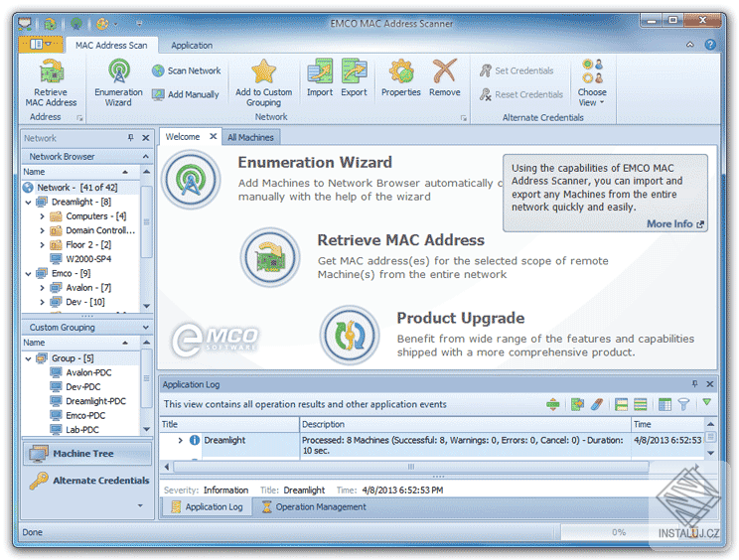739x560 pixels.
Task: Open the All Machines tab
Action: [x=250, y=137]
